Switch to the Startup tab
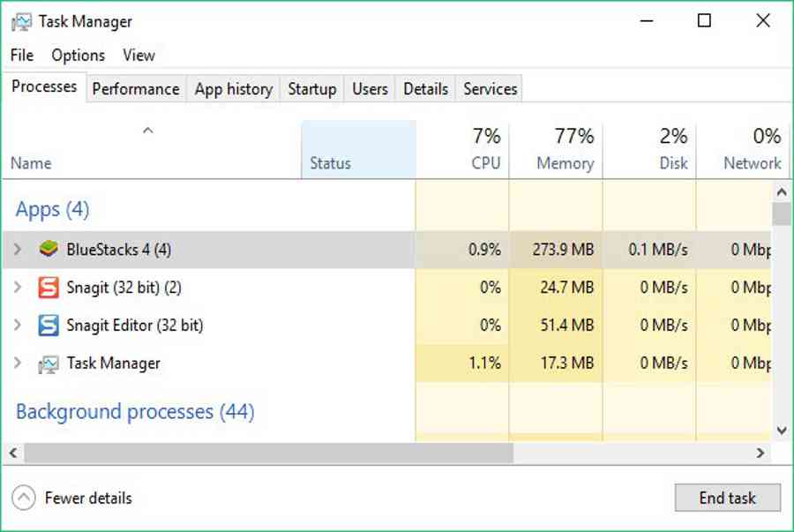 point(312,89)
